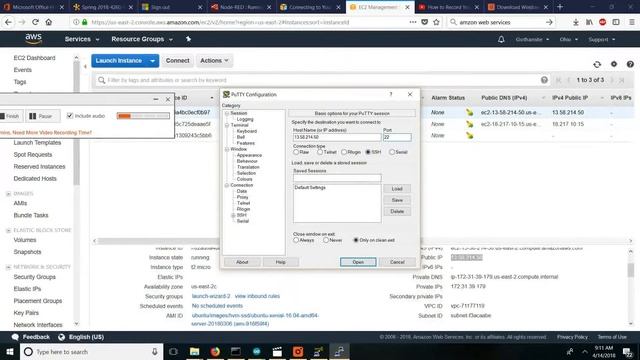
Task: Set close window on exit to Never
Action: coord(326,240)
